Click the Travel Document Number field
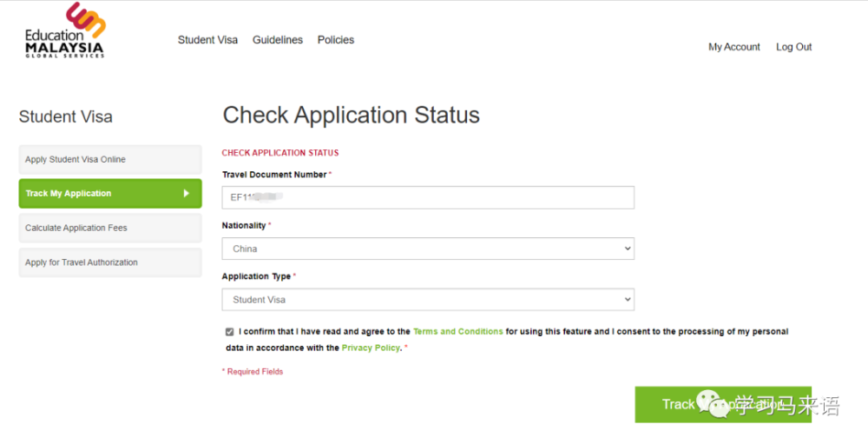This screenshot has height=444, width=868. click(x=428, y=197)
